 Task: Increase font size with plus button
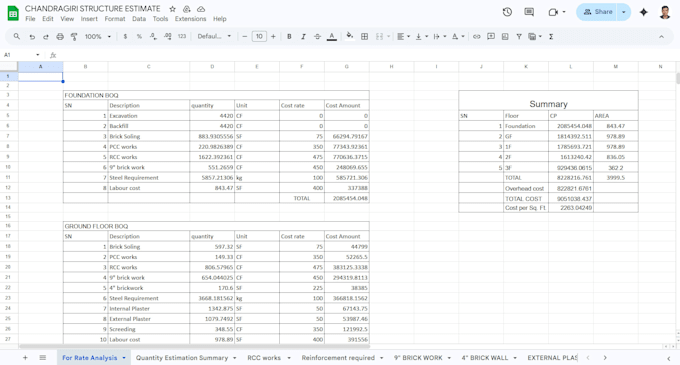pyautogui.click(x=273, y=37)
